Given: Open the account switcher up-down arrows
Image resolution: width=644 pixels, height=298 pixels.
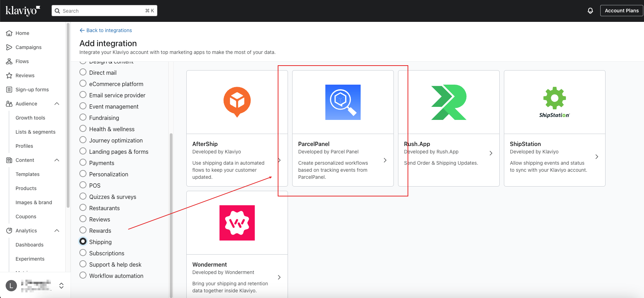Looking at the screenshot, I should [61, 286].
